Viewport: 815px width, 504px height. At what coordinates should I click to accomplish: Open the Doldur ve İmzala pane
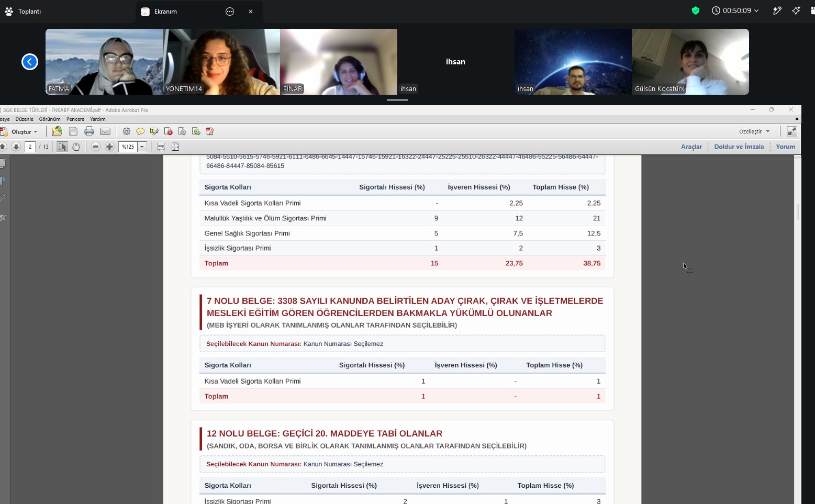739,147
